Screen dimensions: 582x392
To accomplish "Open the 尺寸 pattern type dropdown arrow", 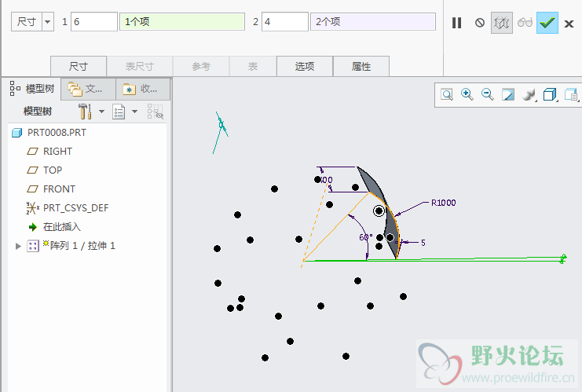I will pos(47,21).
